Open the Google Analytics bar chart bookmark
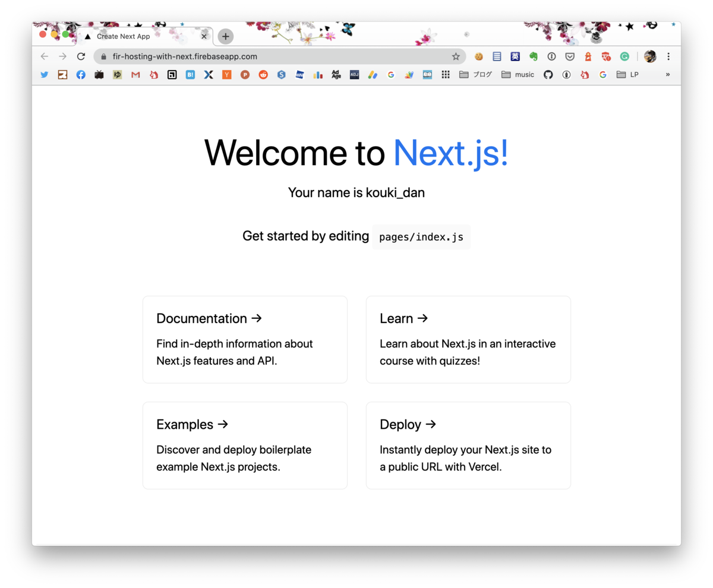713x588 pixels. (318, 75)
